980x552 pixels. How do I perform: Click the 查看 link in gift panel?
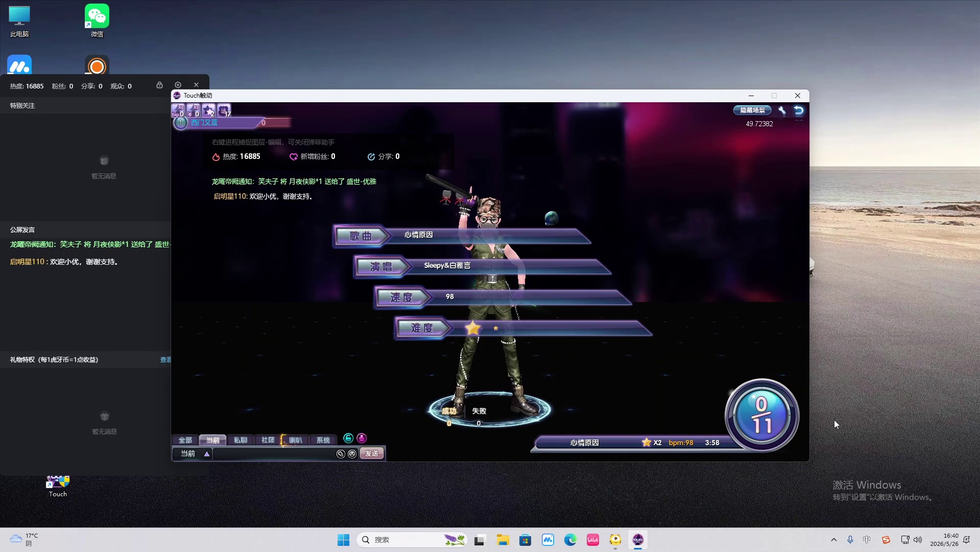[x=165, y=360]
